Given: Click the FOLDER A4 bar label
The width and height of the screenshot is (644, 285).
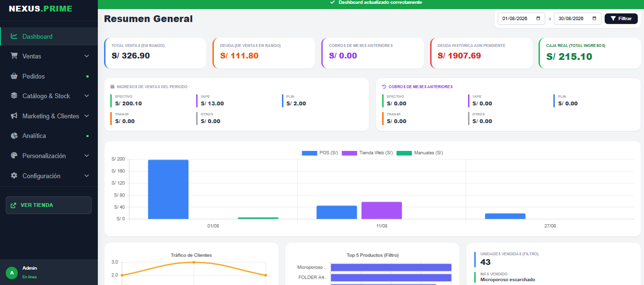Looking at the screenshot, I should pyautogui.click(x=312, y=277).
